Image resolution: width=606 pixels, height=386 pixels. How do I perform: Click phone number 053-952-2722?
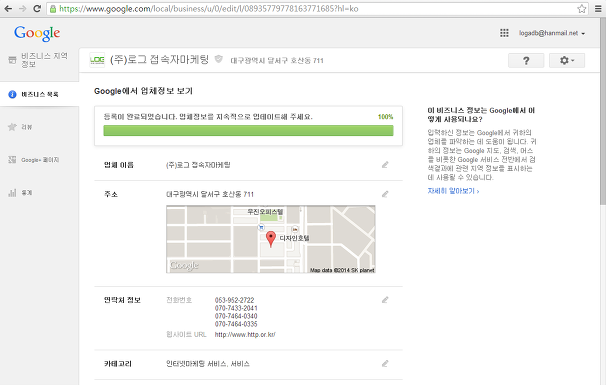(234, 300)
